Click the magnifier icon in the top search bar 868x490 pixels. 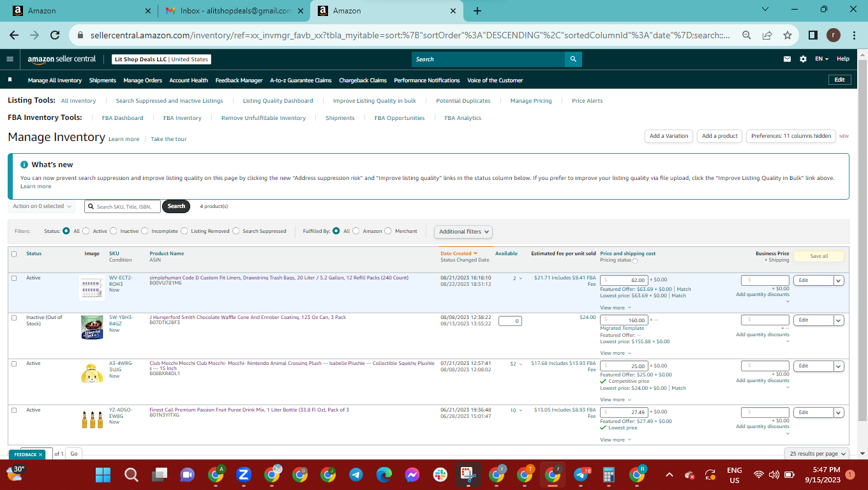[573, 59]
